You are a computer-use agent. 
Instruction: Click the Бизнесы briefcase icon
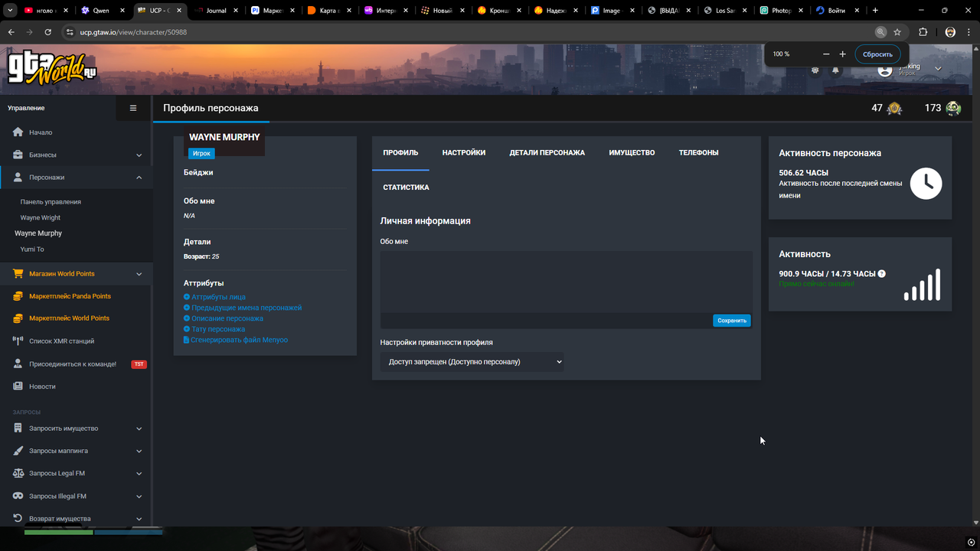pyautogui.click(x=18, y=155)
